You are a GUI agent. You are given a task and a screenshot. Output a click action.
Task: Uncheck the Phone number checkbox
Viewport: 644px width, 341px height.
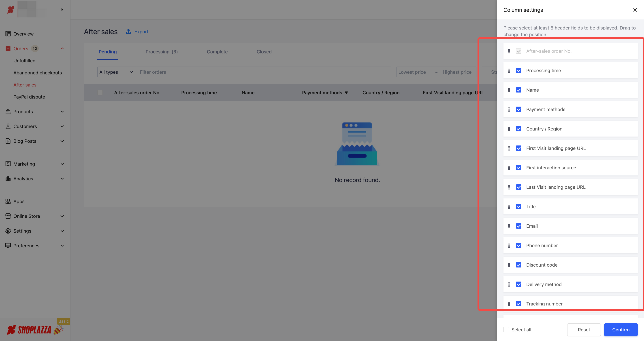[519, 246]
